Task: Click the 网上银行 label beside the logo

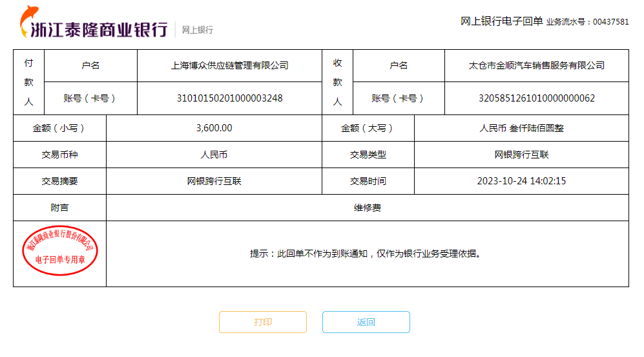Action: pos(197,30)
